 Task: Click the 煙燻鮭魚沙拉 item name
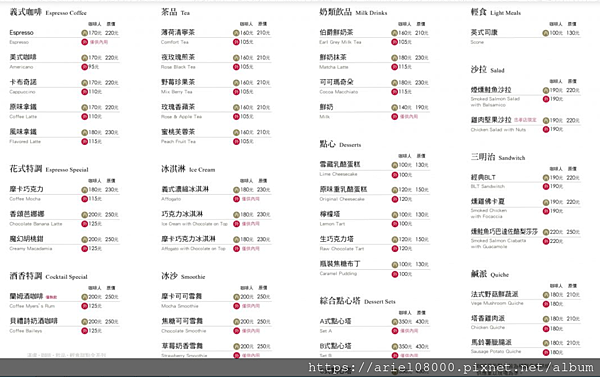[491, 90]
